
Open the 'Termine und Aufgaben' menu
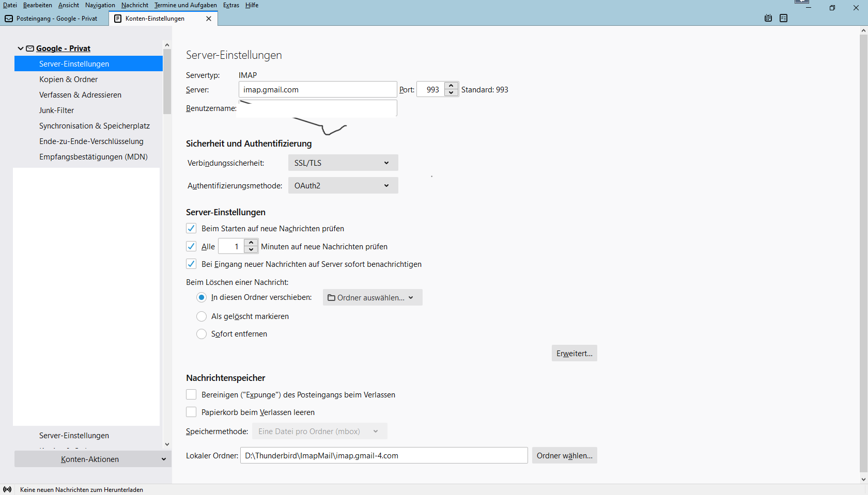tap(185, 5)
